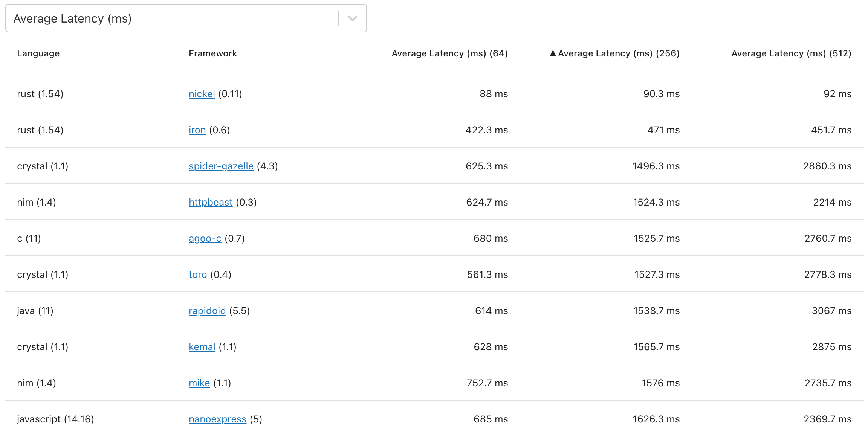Select the 1496.3 ms latency cell
868x430 pixels.
pos(656,166)
